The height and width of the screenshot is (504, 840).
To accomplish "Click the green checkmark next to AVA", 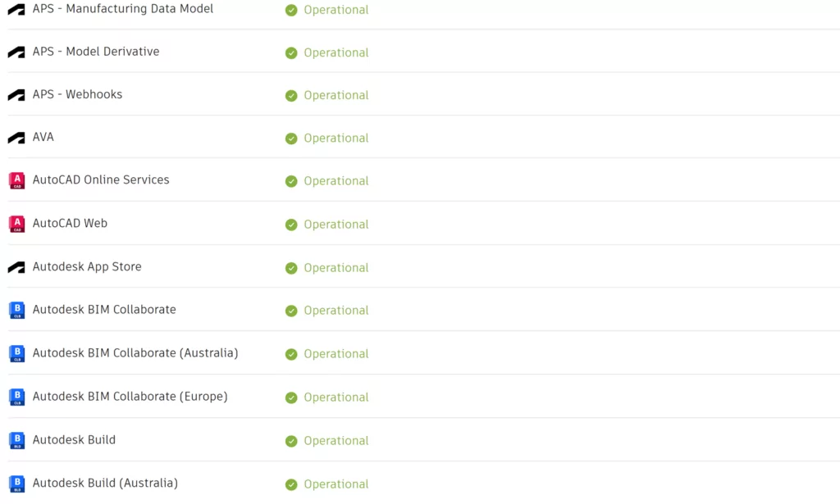I will tap(291, 138).
